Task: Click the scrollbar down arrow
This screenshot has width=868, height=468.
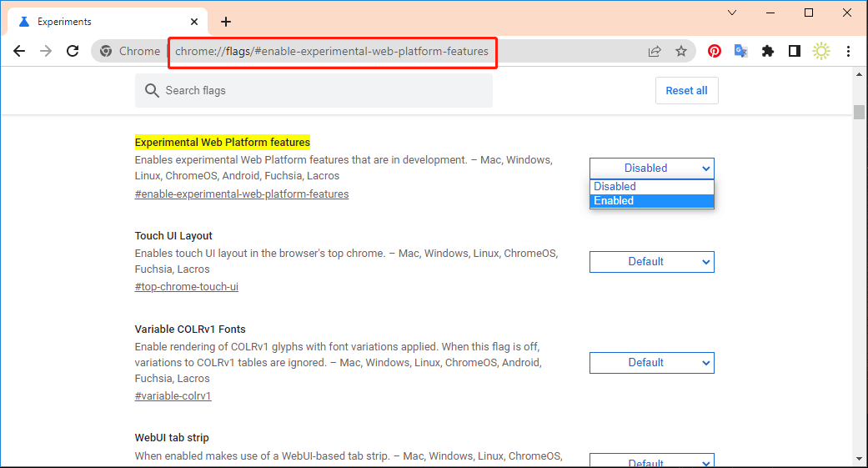Action: tap(859, 459)
